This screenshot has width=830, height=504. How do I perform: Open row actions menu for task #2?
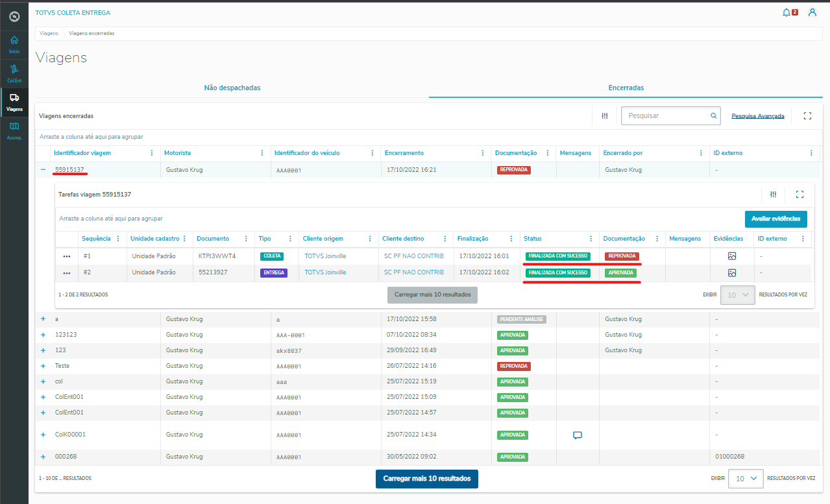pyautogui.click(x=66, y=273)
